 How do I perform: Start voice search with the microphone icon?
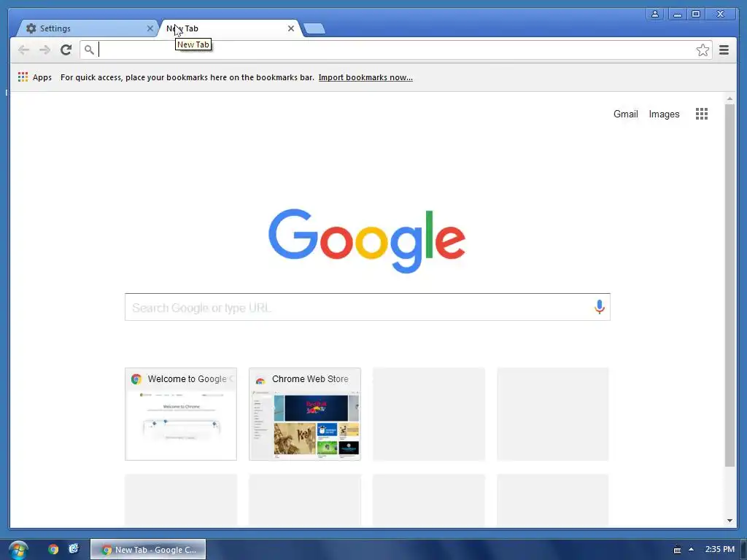point(600,307)
